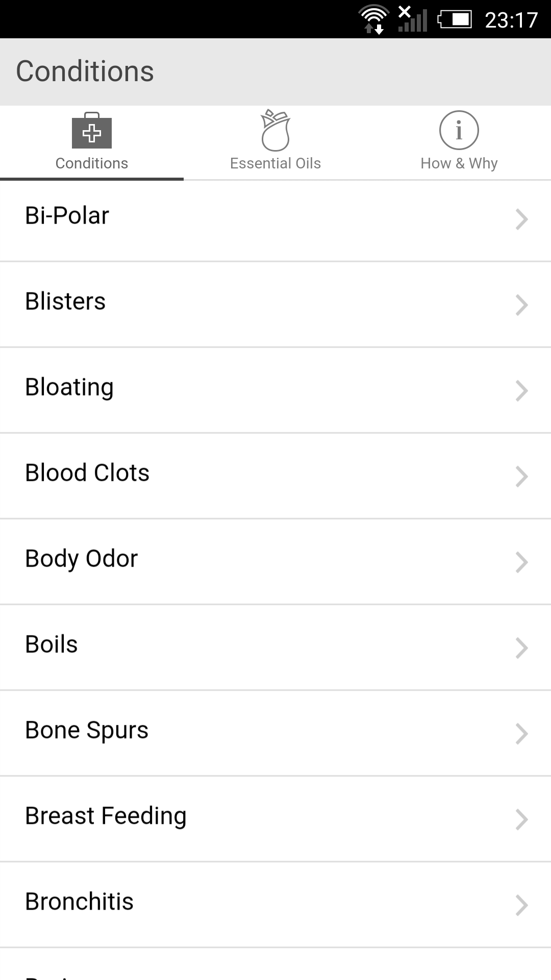
Task: Expand the Bi-Polar chevron arrow
Action: pos(521,219)
